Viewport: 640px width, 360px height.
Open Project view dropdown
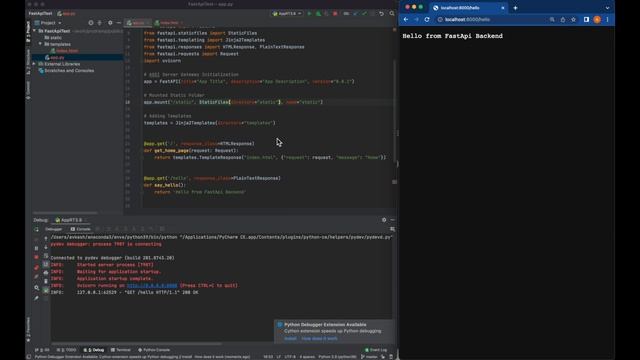48,23
